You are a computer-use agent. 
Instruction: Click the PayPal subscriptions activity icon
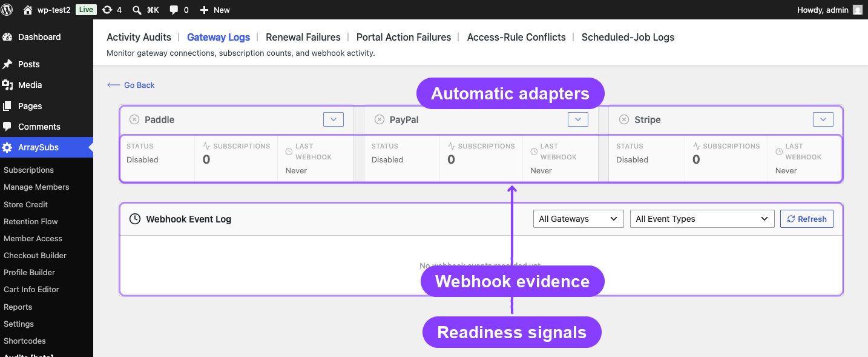click(452, 146)
